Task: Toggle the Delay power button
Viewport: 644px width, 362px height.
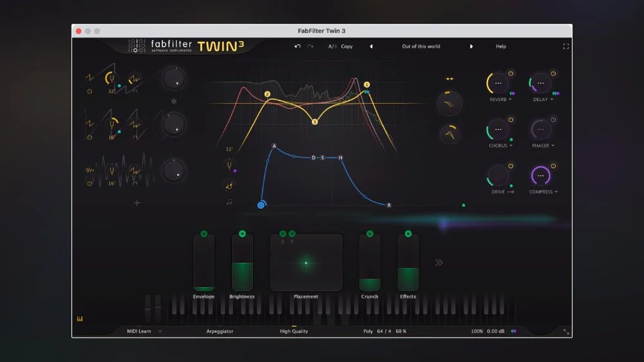Action: 553,73
